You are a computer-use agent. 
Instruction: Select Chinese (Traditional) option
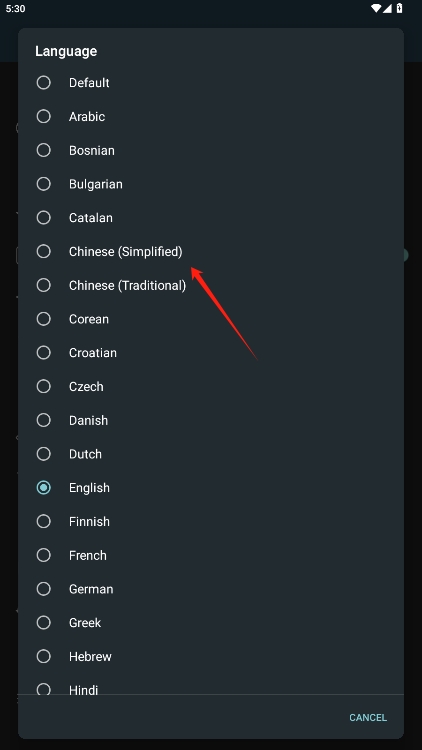(211, 285)
